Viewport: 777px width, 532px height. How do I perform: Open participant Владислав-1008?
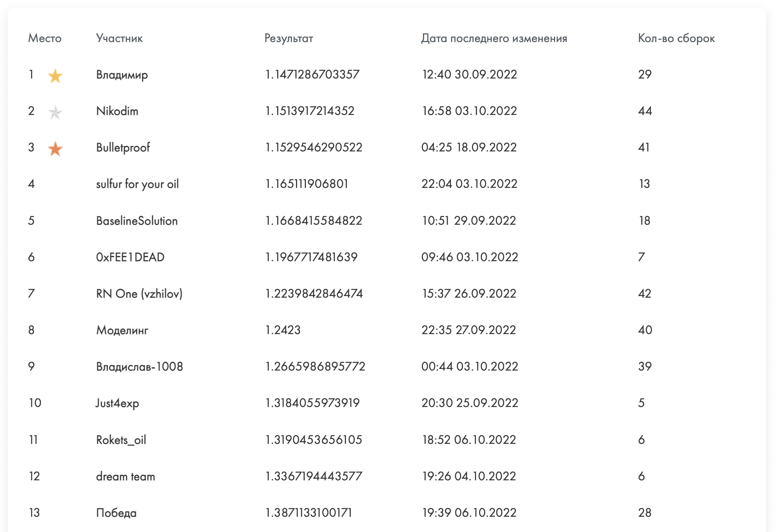[139, 367]
